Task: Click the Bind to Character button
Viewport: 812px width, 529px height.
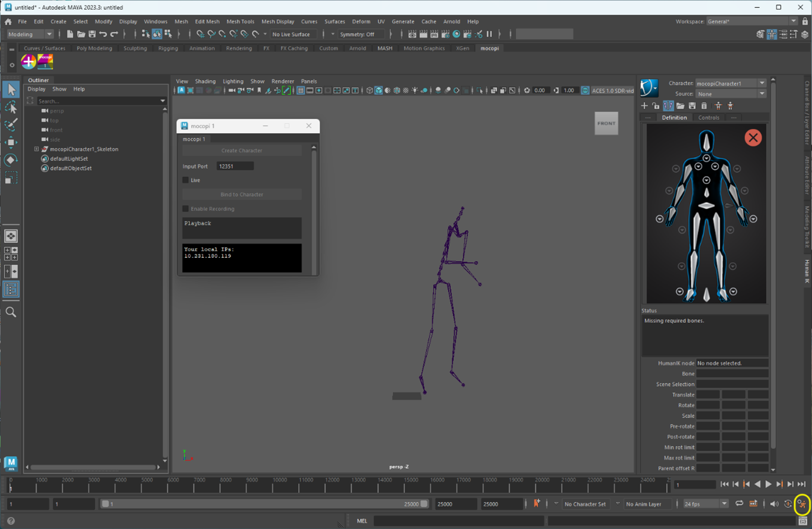Action: pos(242,194)
